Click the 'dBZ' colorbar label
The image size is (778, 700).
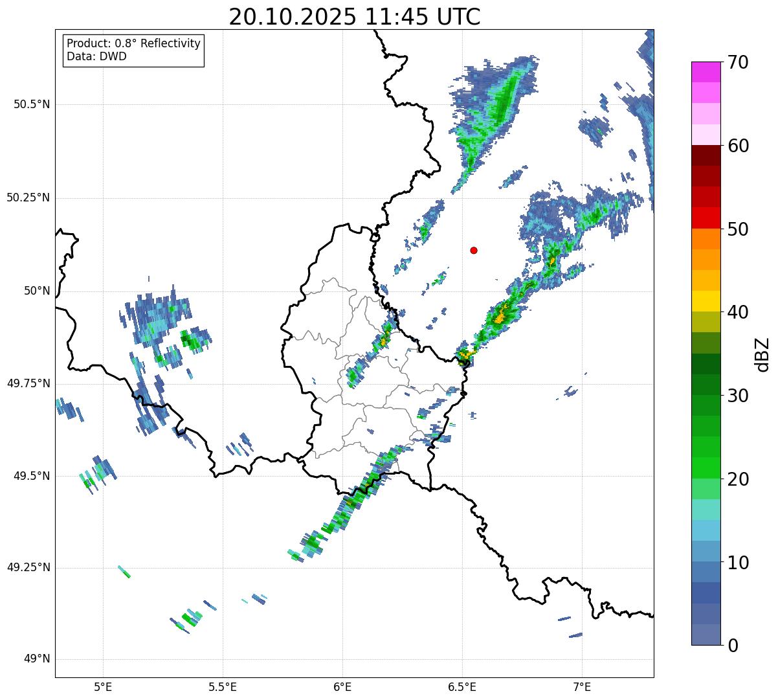point(762,354)
